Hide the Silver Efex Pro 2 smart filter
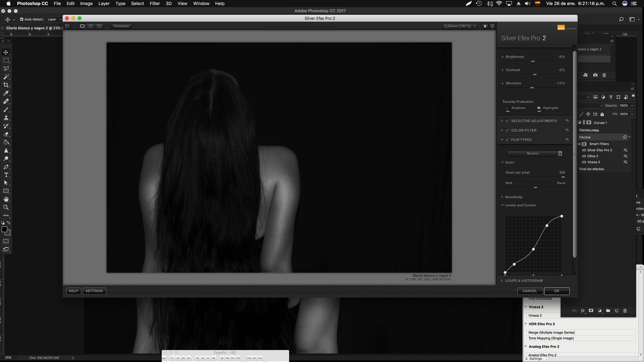 [x=584, y=150]
